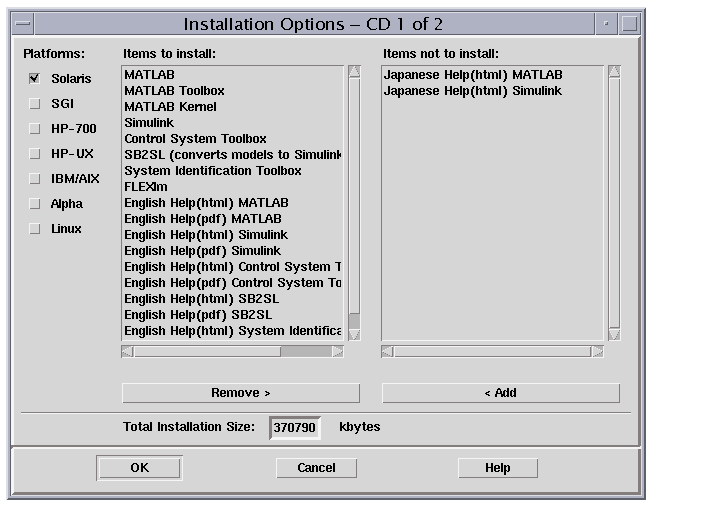The height and width of the screenshot is (510, 722).
Task: Click up arrow of Items to install scrollbar
Action: [354, 71]
